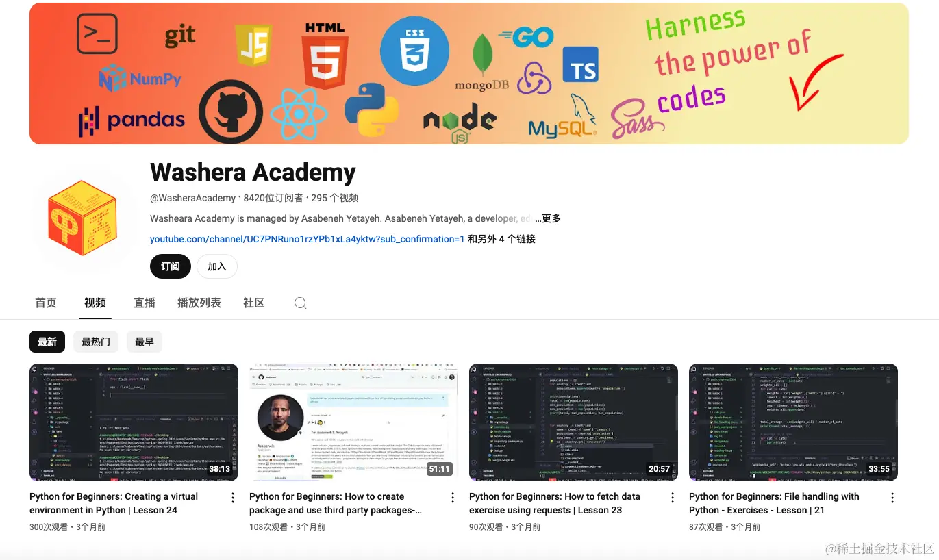This screenshot has width=939, height=560.
Task: Select the 最新 sort filter
Action: tap(47, 342)
